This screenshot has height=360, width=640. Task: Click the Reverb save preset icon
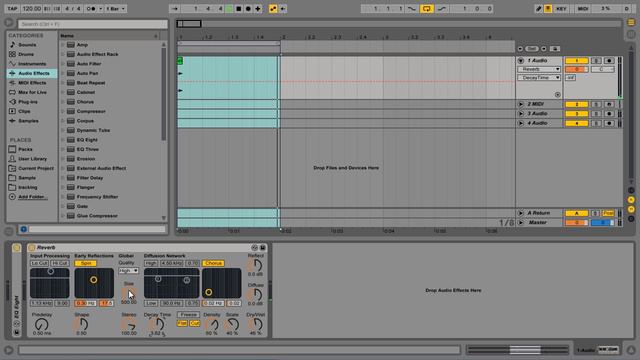pos(262,248)
